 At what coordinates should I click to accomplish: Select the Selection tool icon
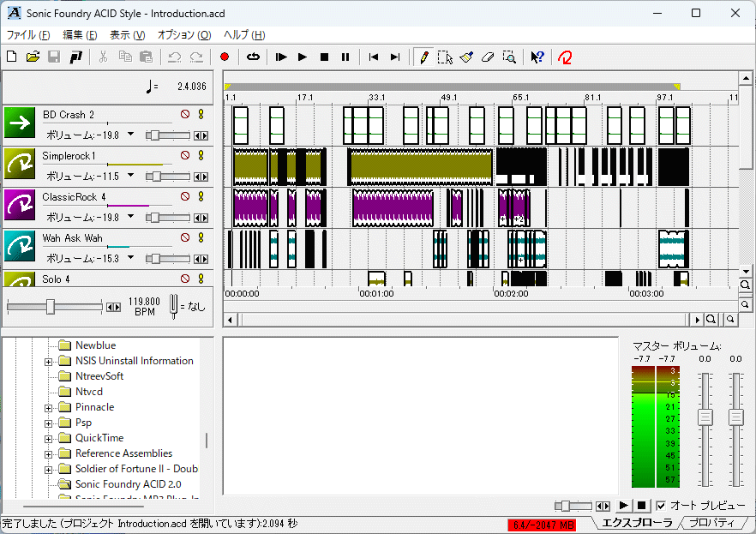(445, 57)
